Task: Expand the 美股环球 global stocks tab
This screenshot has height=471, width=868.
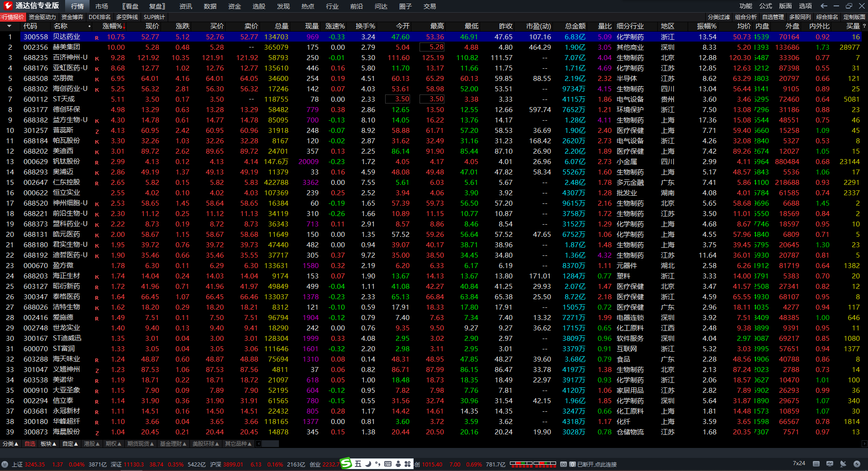Action: pyautogui.click(x=206, y=444)
